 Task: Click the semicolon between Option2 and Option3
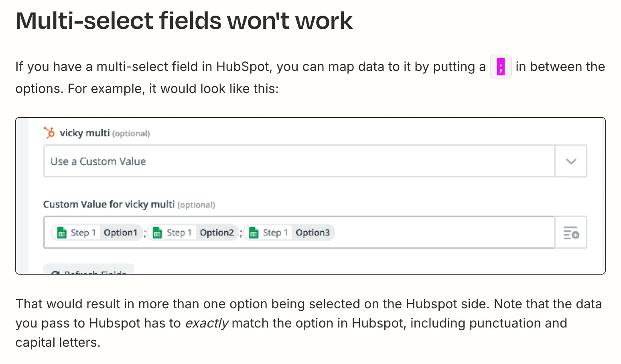point(241,233)
